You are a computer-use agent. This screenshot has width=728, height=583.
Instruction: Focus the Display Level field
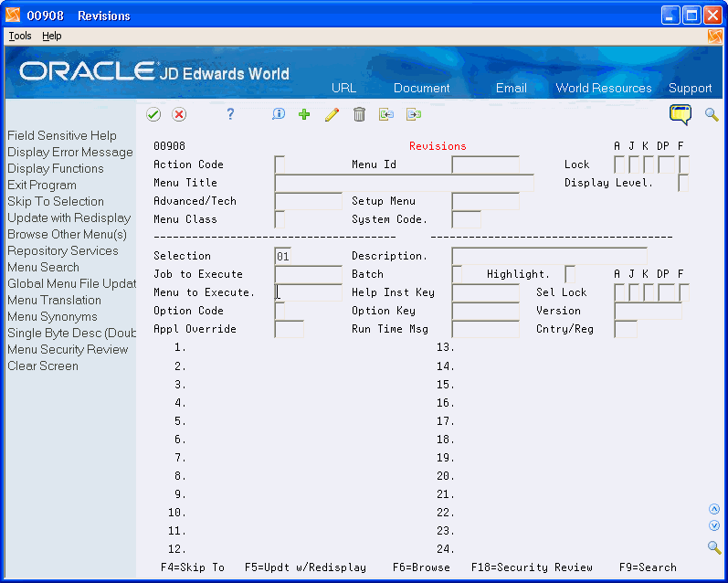tap(683, 183)
